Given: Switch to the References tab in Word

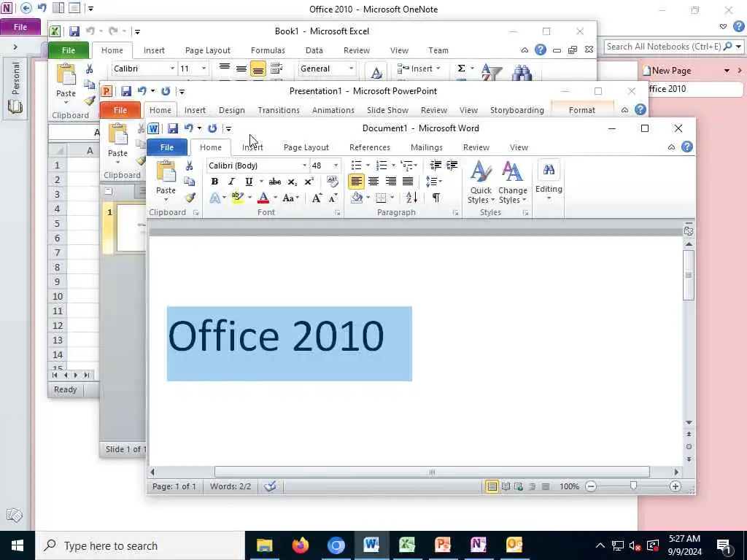Looking at the screenshot, I should click(370, 147).
